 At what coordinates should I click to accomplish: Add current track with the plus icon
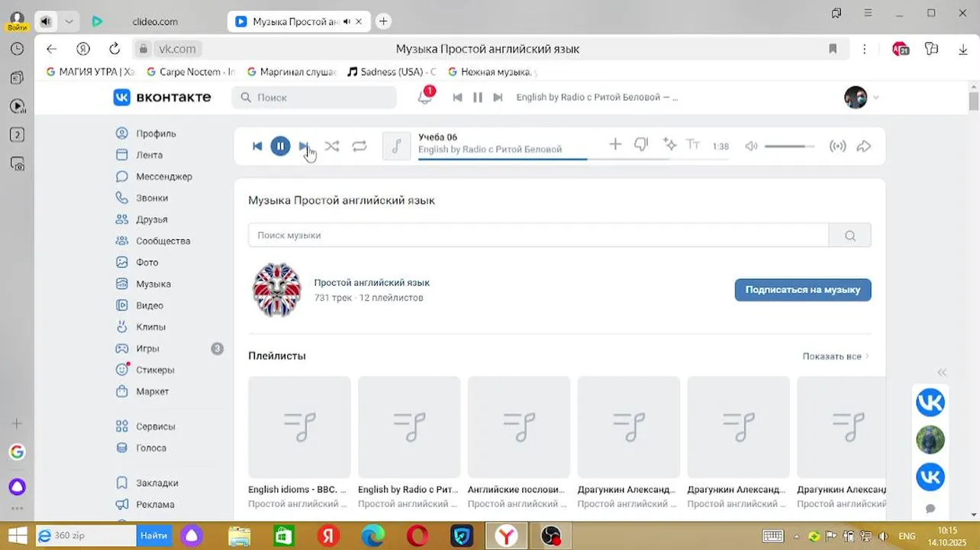pyautogui.click(x=615, y=144)
